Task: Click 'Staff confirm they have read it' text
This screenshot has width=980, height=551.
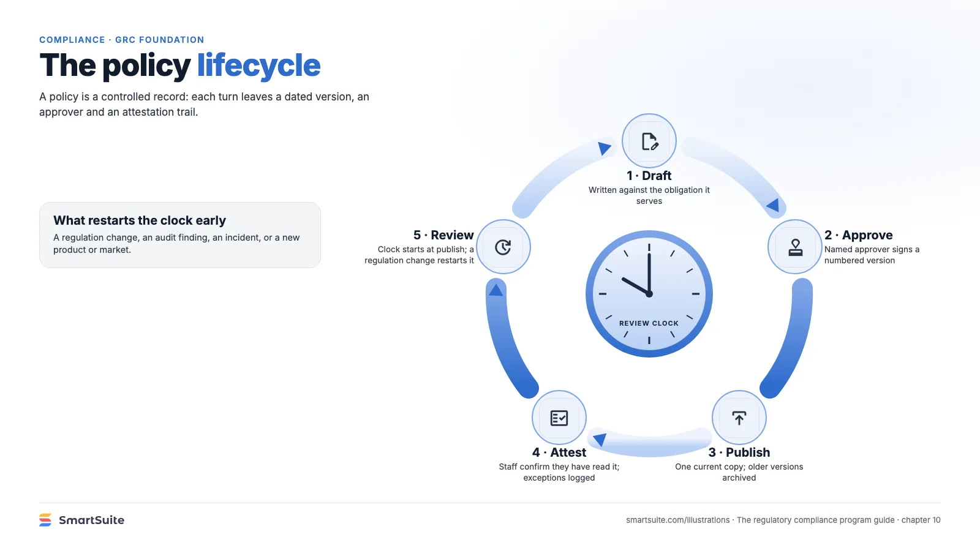Action: [559, 467]
